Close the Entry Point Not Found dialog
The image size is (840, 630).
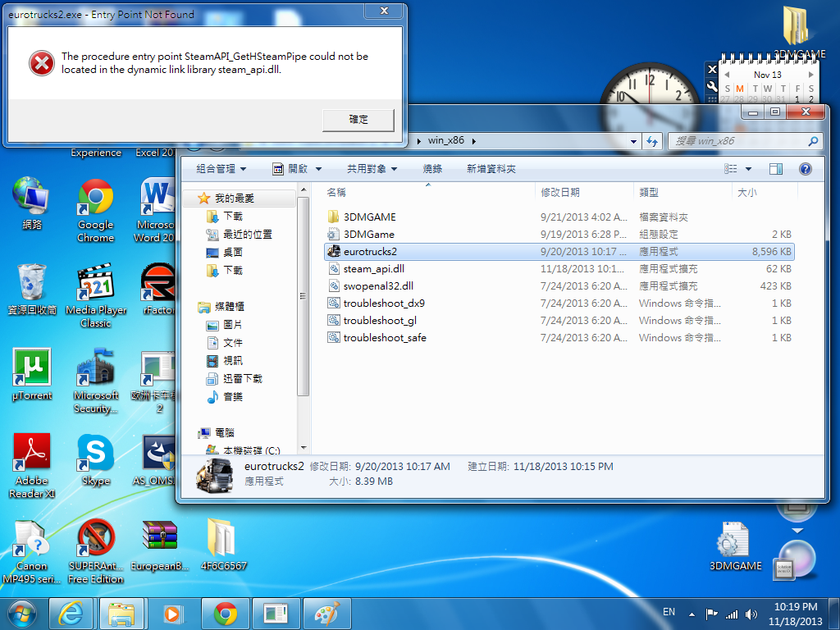pos(384,11)
